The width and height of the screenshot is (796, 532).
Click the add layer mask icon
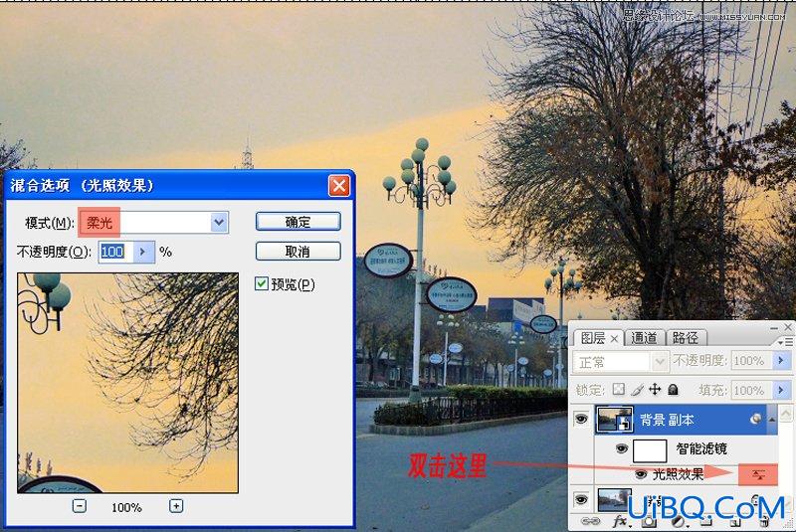(649, 522)
